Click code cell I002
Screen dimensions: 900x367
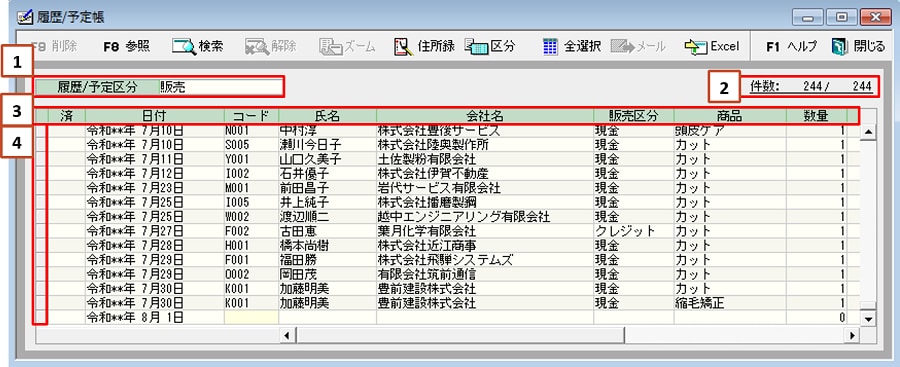(251, 174)
